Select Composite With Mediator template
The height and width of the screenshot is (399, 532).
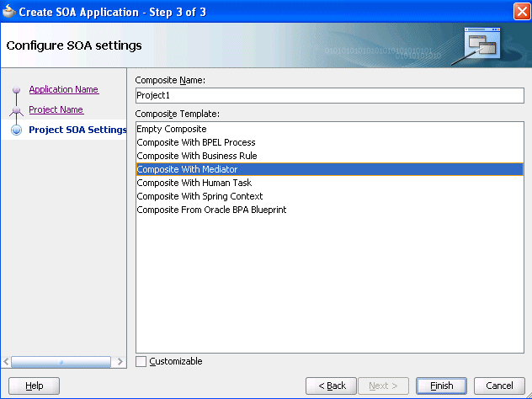[330, 169]
